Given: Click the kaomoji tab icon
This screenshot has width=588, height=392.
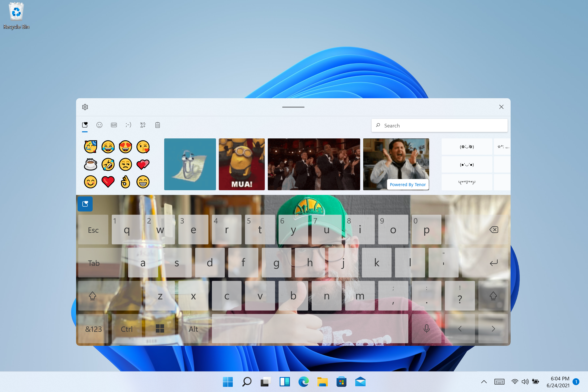Looking at the screenshot, I should pos(128,125).
